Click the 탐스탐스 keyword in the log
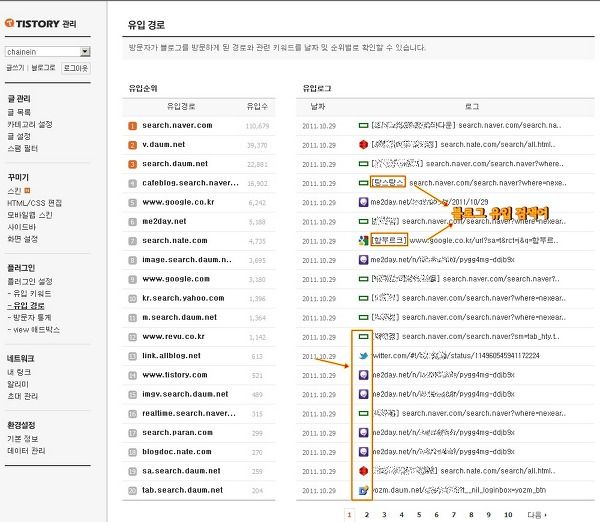 pos(388,183)
